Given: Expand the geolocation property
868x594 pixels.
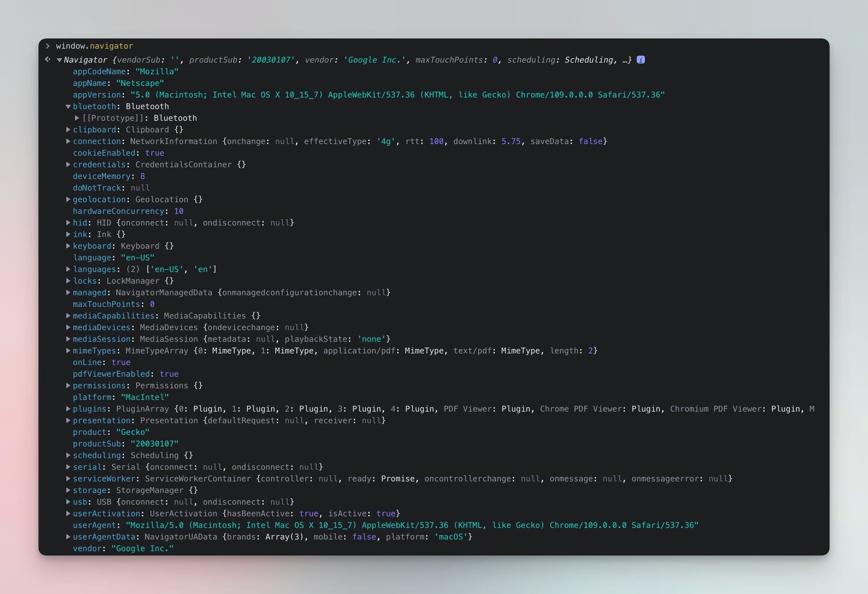Looking at the screenshot, I should tap(68, 199).
